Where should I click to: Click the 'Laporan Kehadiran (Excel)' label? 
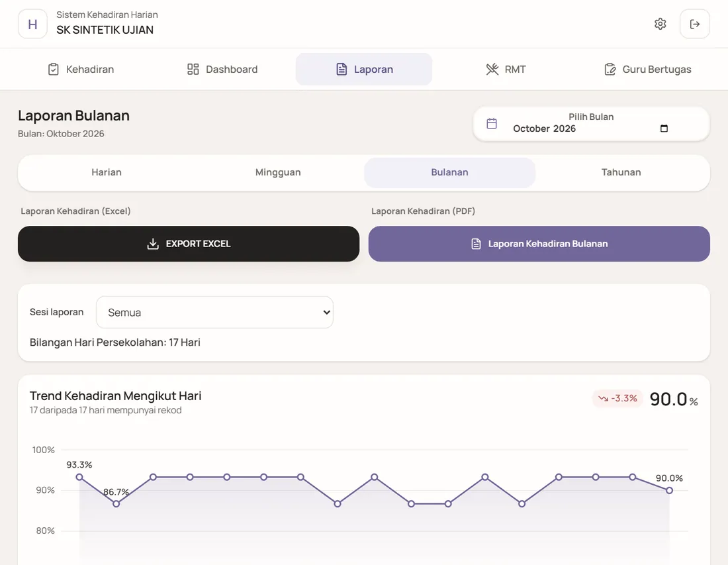[75, 211]
